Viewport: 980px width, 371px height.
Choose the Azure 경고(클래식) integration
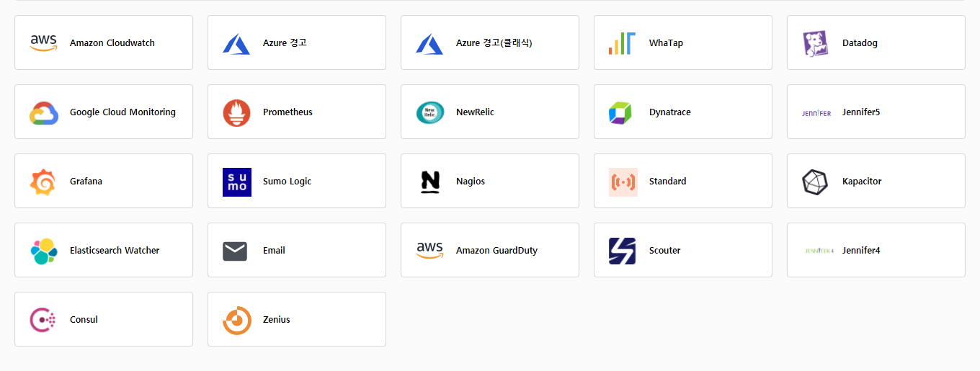pos(490,43)
